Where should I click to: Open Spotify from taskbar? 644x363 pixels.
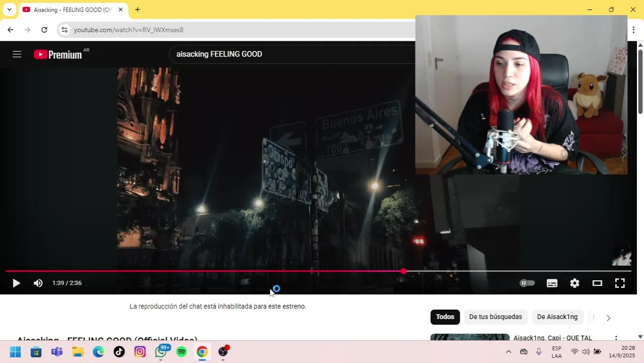[x=181, y=352]
